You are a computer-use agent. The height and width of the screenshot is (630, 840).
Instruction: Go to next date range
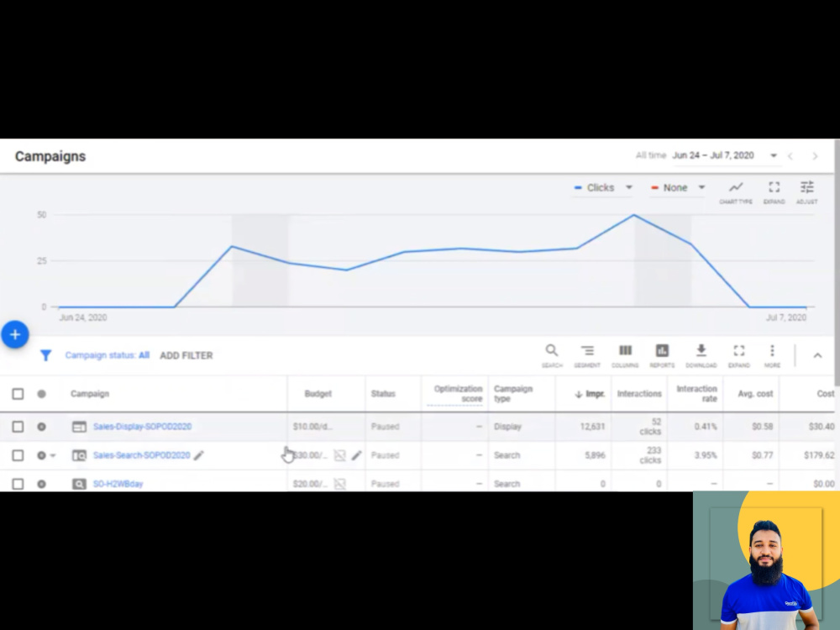pos(816,156)
